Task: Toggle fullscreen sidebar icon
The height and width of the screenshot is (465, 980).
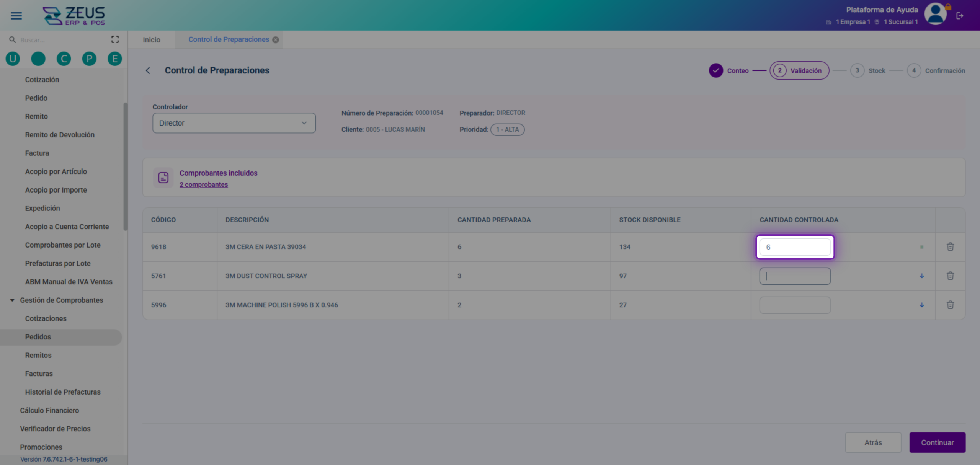Action: [x=115, y=39]
